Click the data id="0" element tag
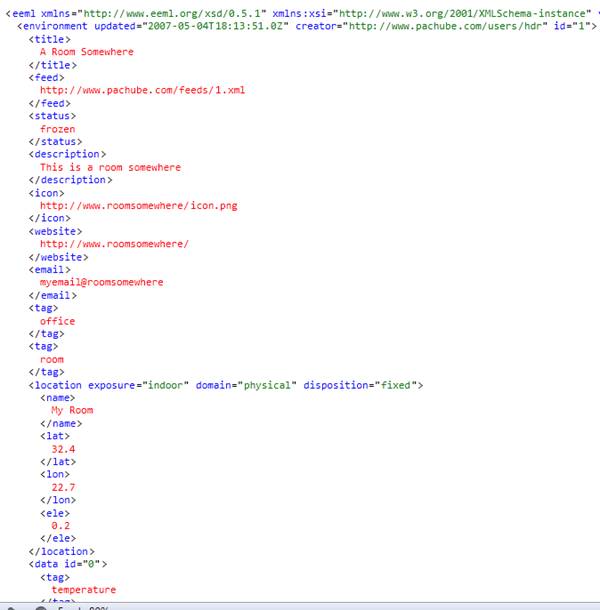 pos(68,564)
